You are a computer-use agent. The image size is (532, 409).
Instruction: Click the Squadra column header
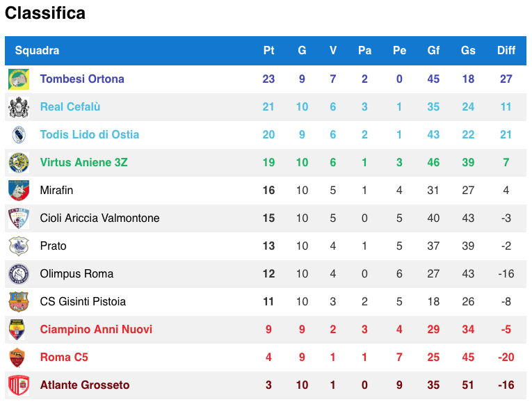click(37, 51)
